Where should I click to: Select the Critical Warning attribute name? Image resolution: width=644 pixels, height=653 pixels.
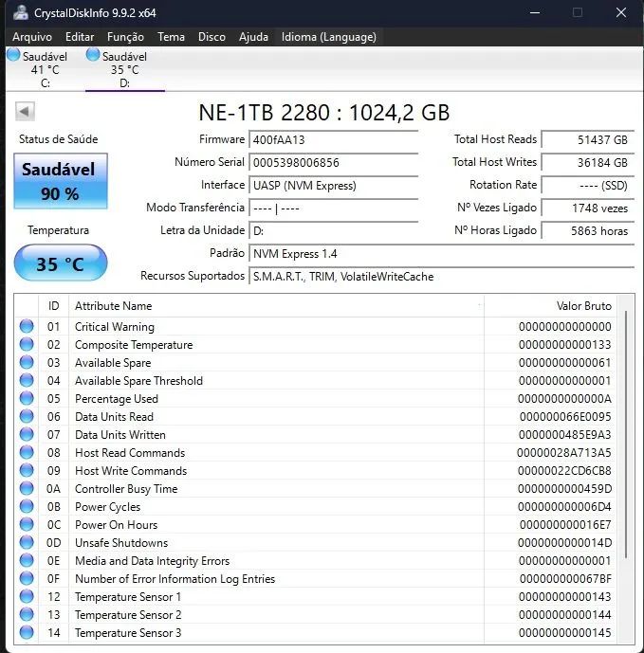115,327
